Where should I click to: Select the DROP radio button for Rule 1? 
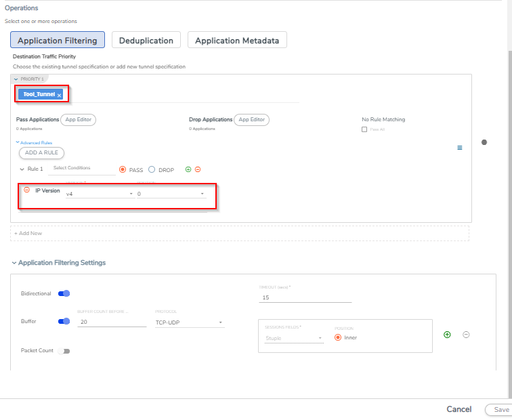[152, 169]
